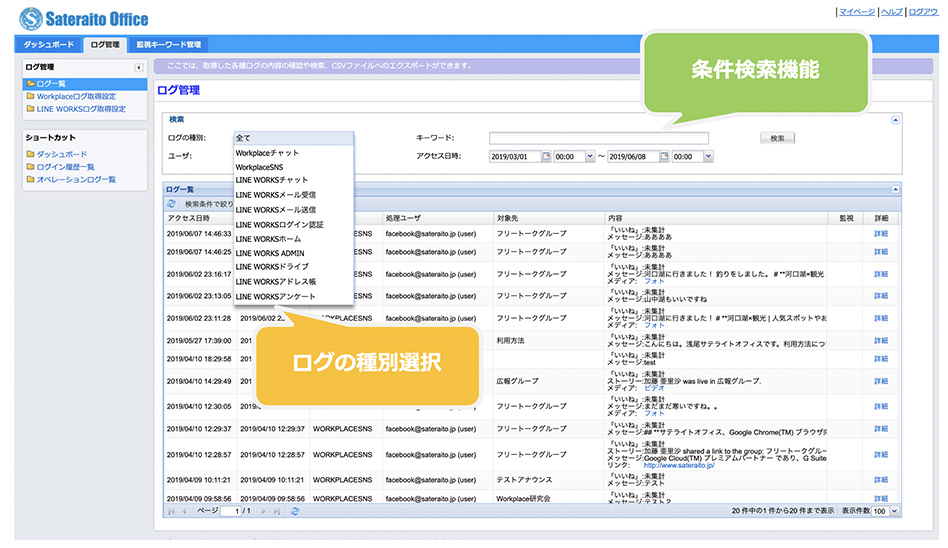
Task: Open 詳細 for the 2019/05/27 17:39:00 log
Action: [880, 341]
